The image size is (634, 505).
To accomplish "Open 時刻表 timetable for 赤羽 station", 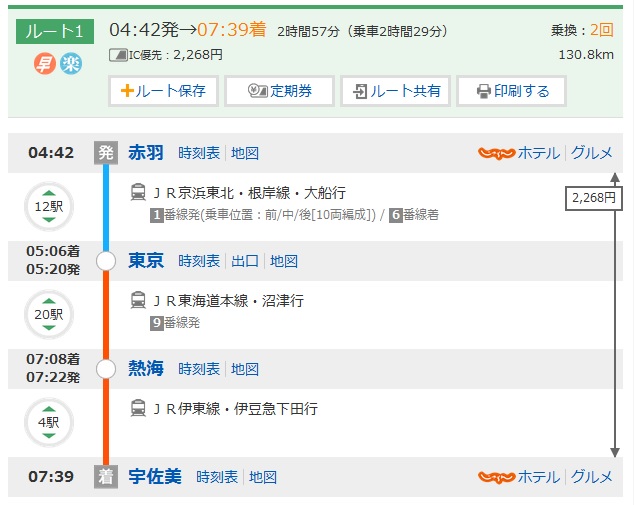I will click(x=199, y=153).
